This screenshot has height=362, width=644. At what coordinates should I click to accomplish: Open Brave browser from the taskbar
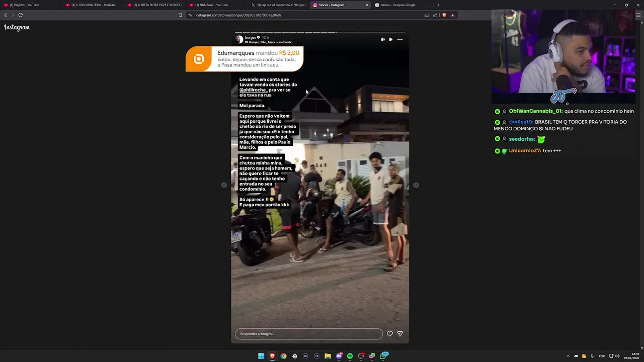pyautogui.click(x=272, y=356)
